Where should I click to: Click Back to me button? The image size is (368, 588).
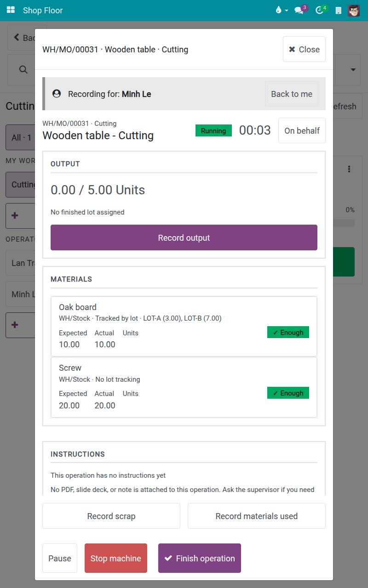tap(292, 94)
